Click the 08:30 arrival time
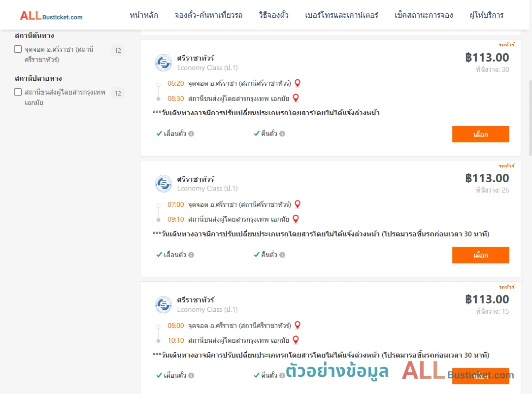This screenshot has width=532, height=394. tap(175, 99)
